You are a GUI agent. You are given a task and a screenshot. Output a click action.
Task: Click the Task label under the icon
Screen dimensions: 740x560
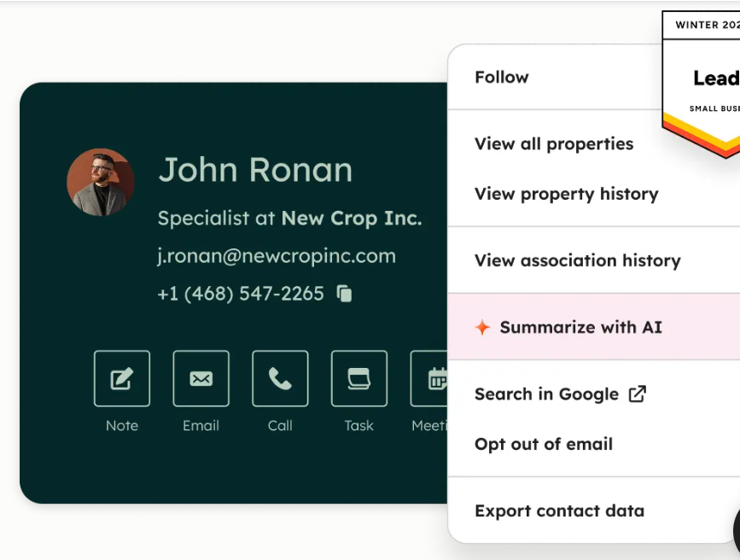pyautogui.click(x=359, y=425)
